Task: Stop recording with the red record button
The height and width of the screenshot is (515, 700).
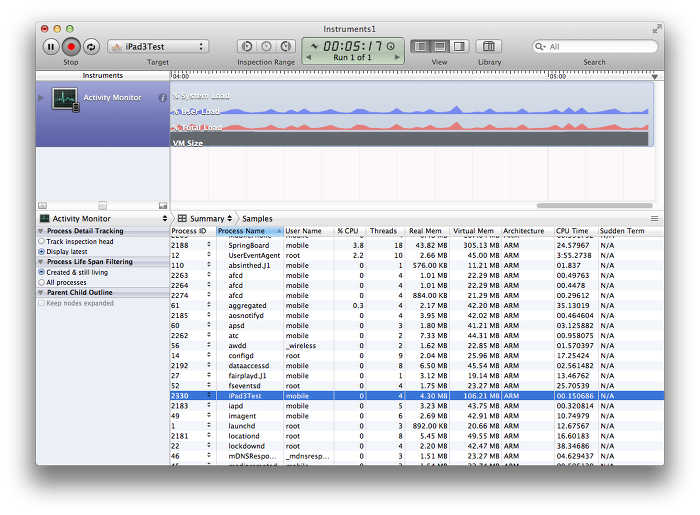Action: tap(71, 47)
